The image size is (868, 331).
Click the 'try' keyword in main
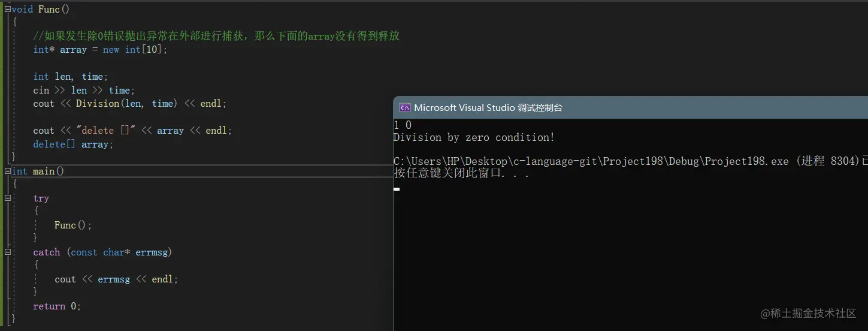(41, 198)
